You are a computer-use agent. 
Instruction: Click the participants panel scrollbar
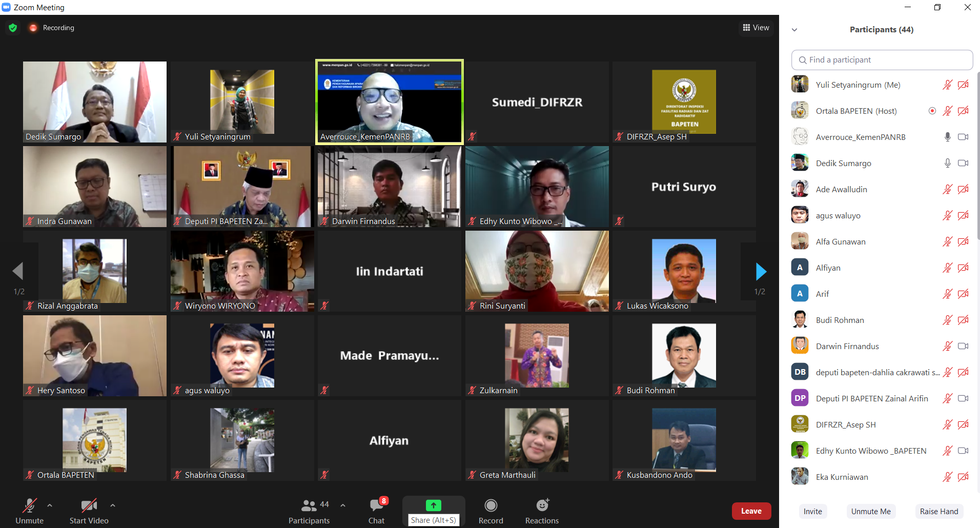[978, 156]
